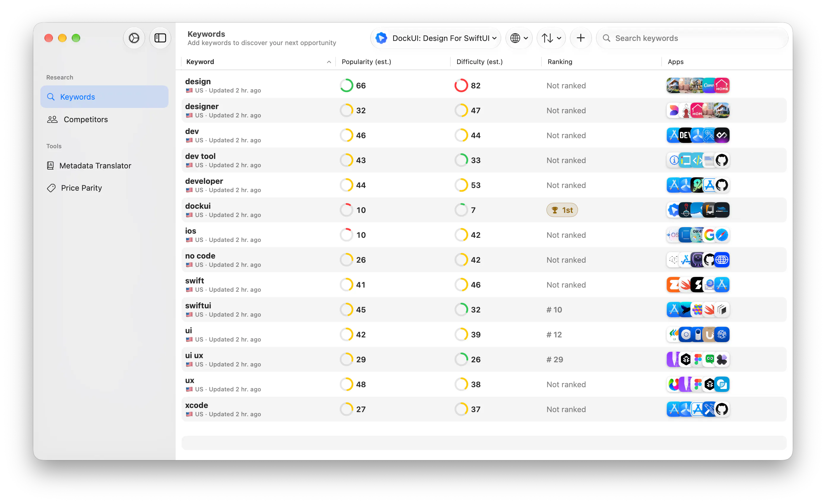
Task: Click the plus button to add keywords
Action: pos(581,38)
